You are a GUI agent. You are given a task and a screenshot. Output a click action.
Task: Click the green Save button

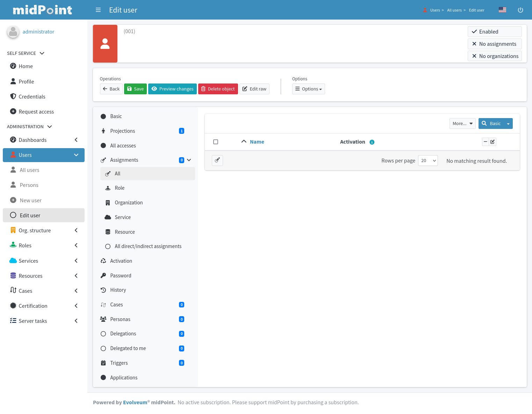point(135,89)
